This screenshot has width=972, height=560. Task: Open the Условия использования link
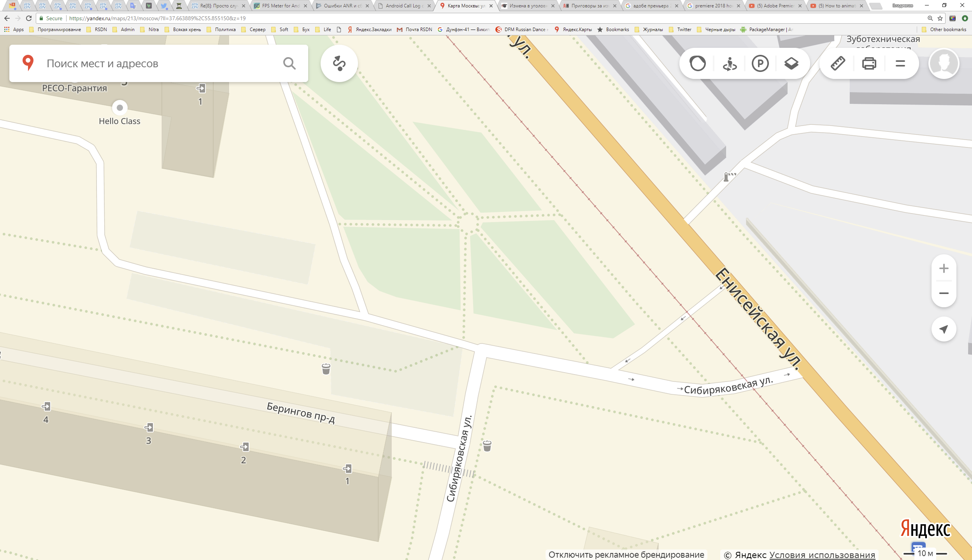click(x=822, y=555)
